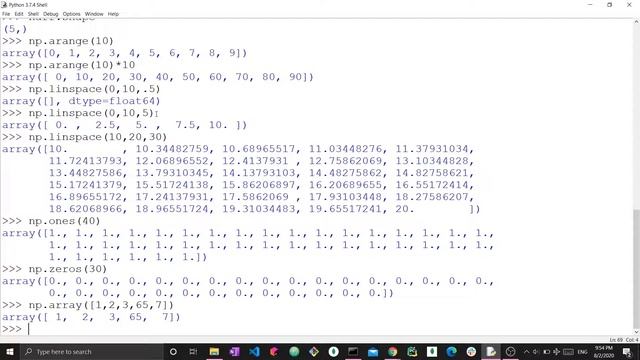Open the clock showing 9:54 PM

click(x=604, y=351)
